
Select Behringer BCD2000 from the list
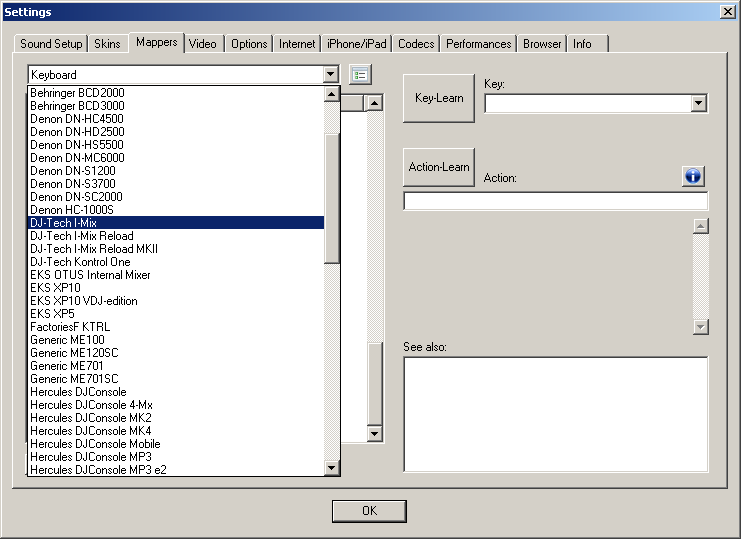click(176, 93)
